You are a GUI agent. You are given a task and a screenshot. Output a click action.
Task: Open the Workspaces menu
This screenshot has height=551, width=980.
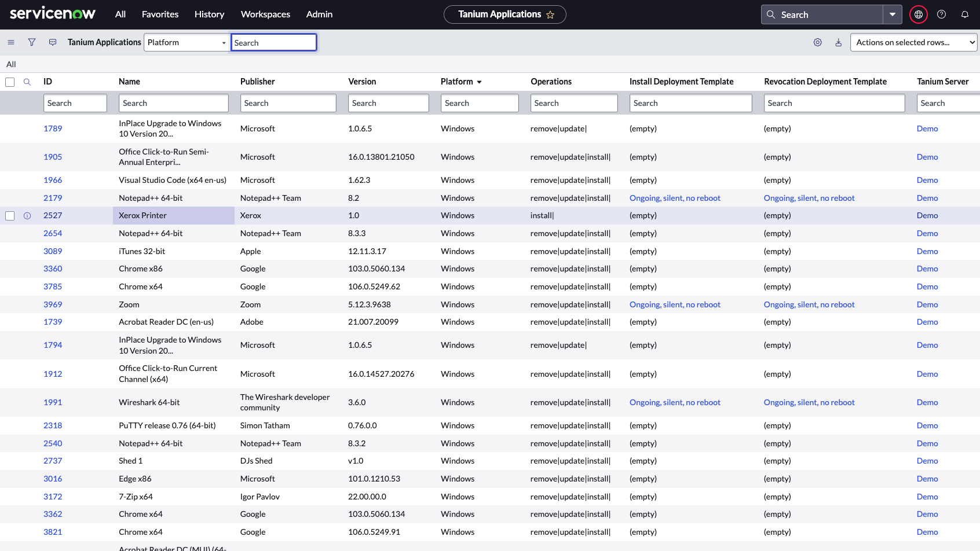265,14
